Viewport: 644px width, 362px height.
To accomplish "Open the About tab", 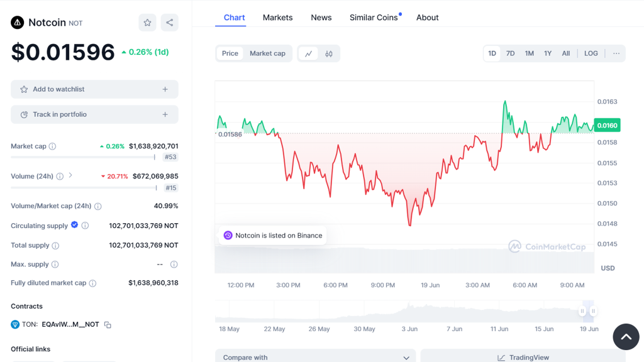I will click(428, 18).
